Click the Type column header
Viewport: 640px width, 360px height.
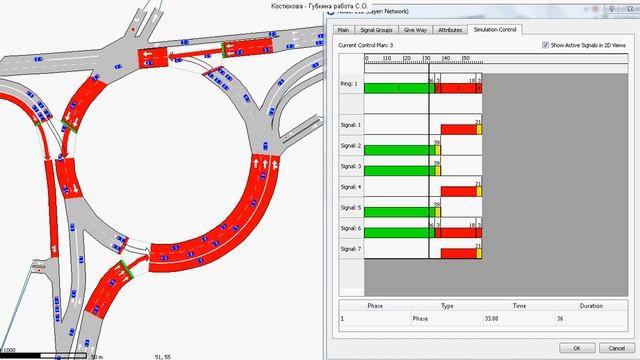[x=447, y=306]
